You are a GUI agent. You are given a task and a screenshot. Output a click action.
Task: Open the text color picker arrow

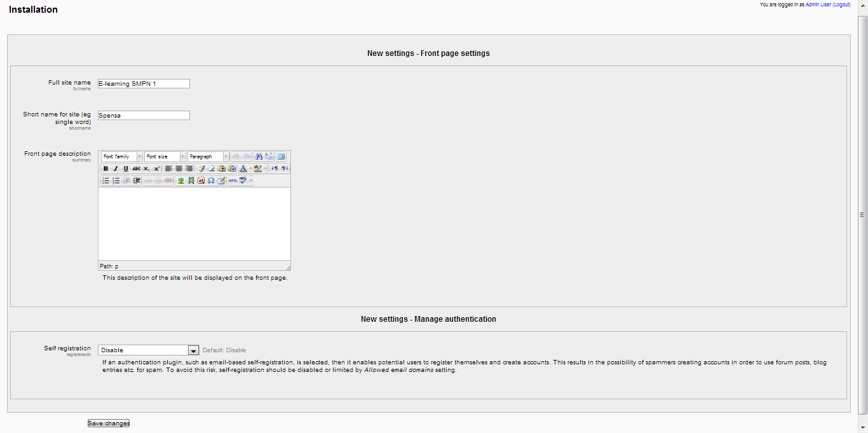[250, 168]
